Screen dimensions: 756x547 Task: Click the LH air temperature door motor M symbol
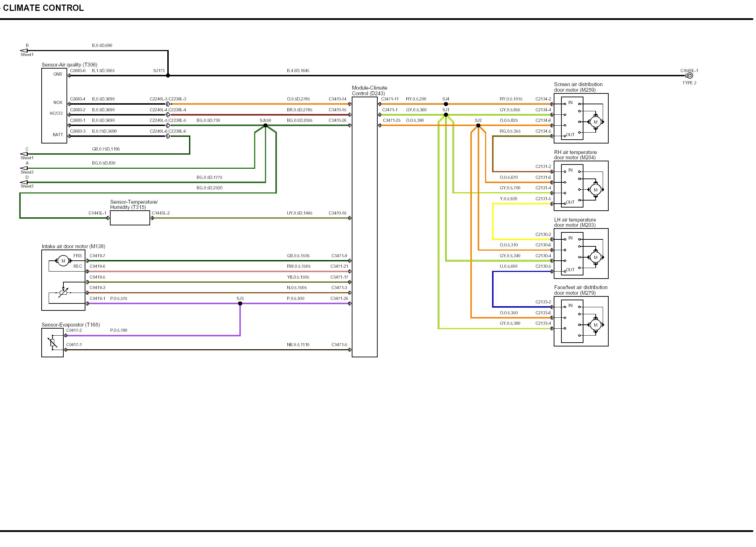coord(595,257)
